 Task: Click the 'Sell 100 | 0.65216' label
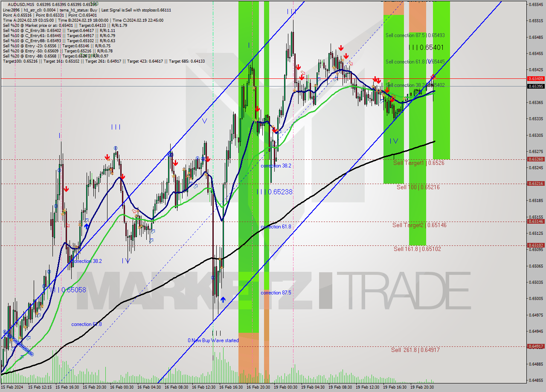coord(418,187)
